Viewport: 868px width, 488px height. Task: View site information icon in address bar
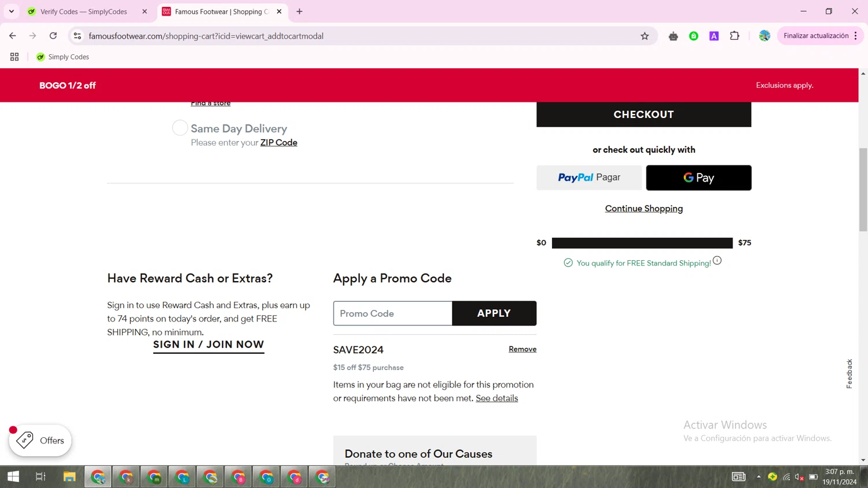(77, 36)
